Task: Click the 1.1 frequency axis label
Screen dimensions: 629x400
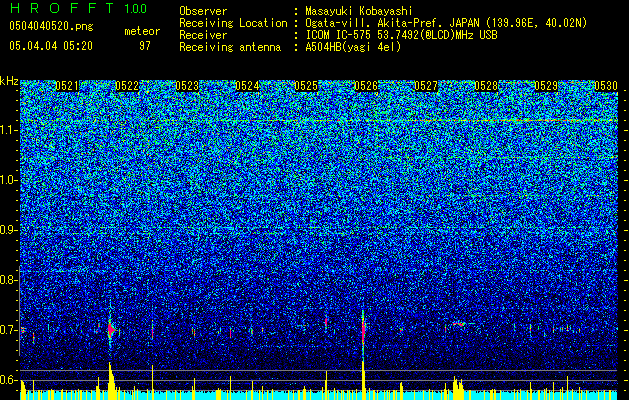Action: pyautogui.click(x=8, y=130)
